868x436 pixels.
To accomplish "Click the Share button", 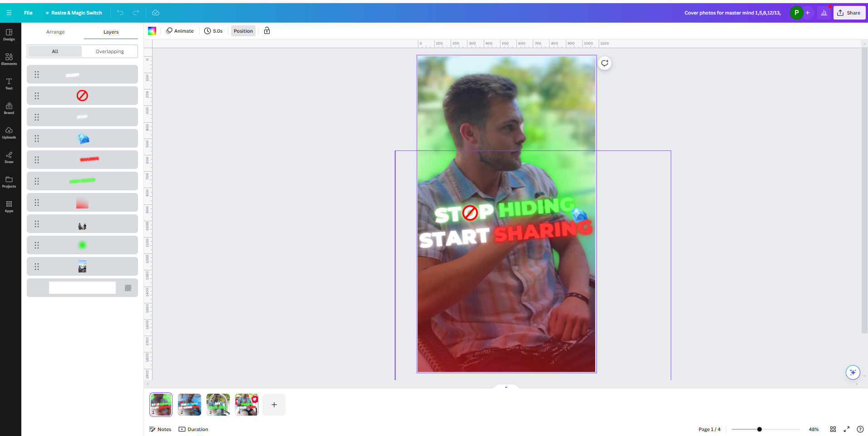I will [849, 13].
